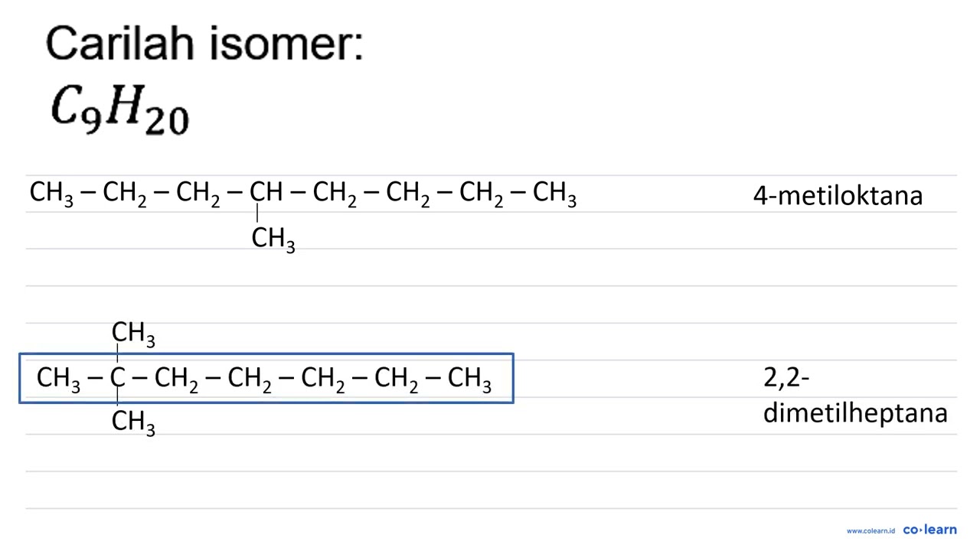Click the CH3 branch below 4-metiloktana chain
980x551 pixels.
tap(273, 238)
